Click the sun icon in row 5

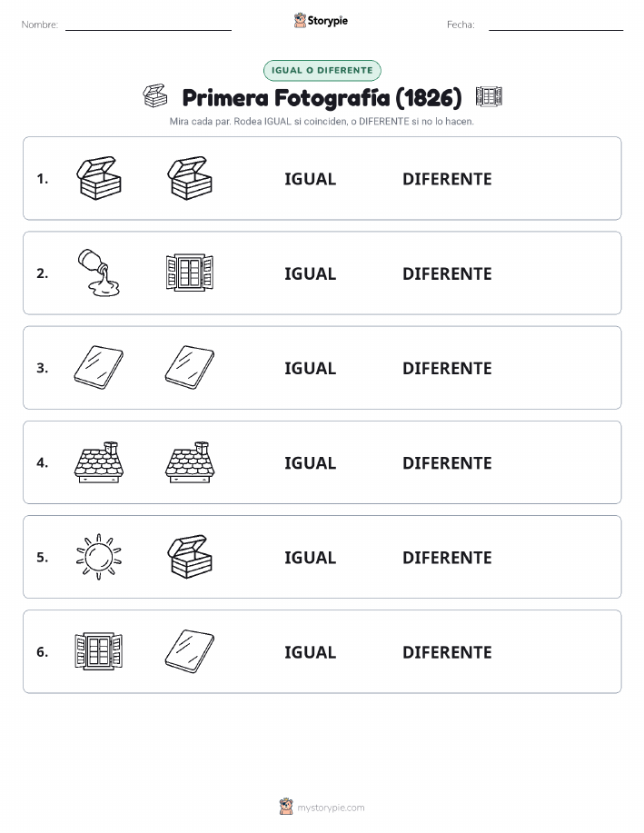pyautogui.click(x=99, y=557)
